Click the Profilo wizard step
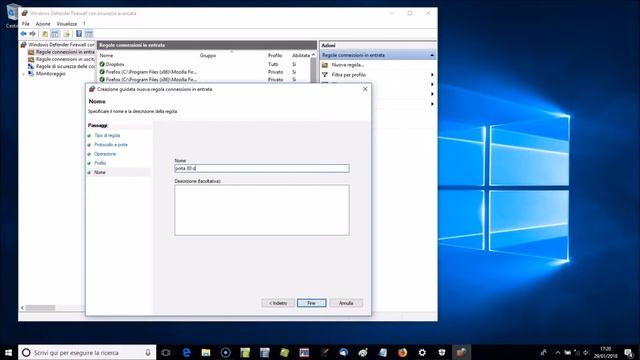Viewport: 640px width, 360px height. tap(100, 163)
